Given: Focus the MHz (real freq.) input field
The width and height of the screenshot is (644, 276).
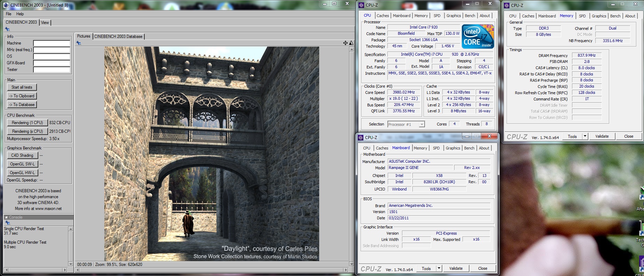Looking at the screenshot, I should [x=52, y=50].
